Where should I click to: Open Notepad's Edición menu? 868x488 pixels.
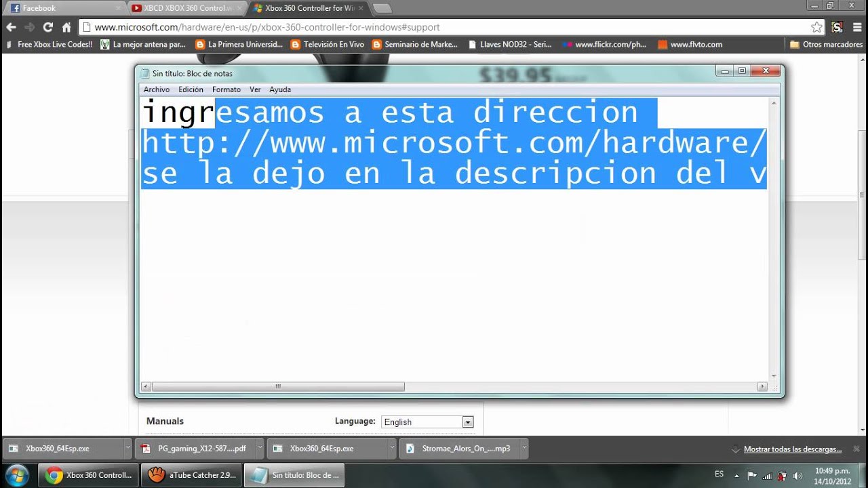(x=191, y=89)
